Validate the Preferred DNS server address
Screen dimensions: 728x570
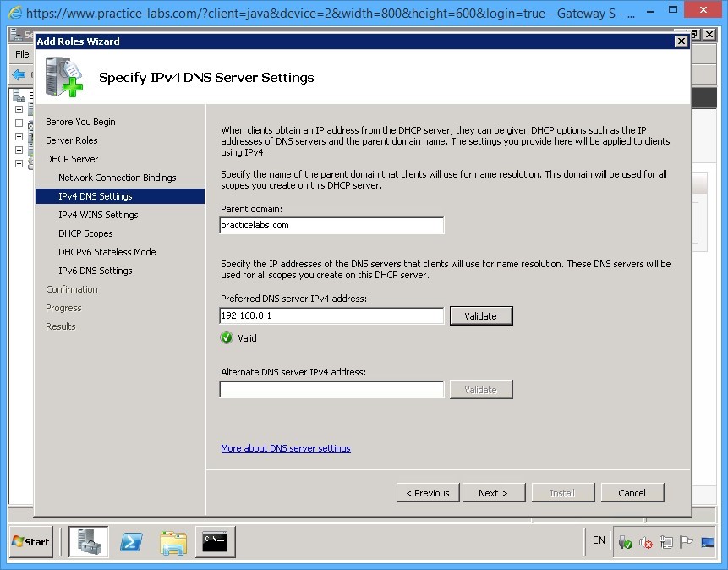481,315
